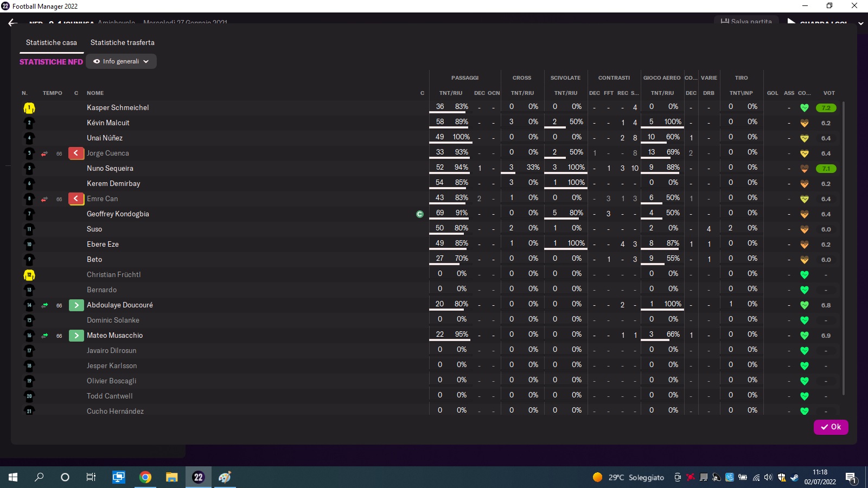868x488 pixels.
Task: Click shirt number icon for Beto
Action: (x=29, y=260)
